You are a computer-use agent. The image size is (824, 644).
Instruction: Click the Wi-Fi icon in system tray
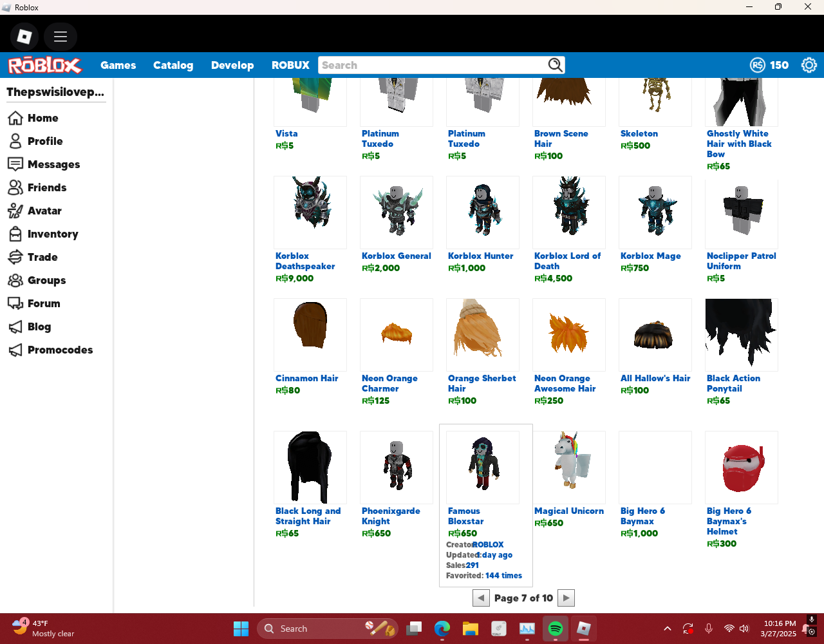coord(729,629)
